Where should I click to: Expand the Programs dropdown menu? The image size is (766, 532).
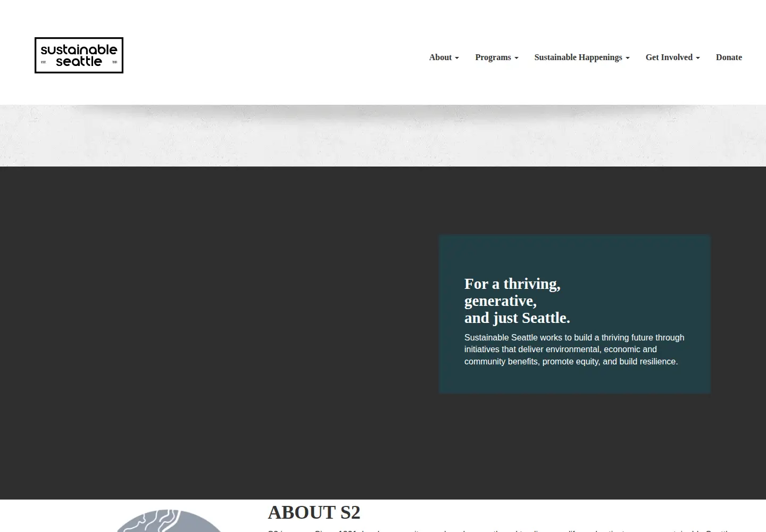(497, 57)
